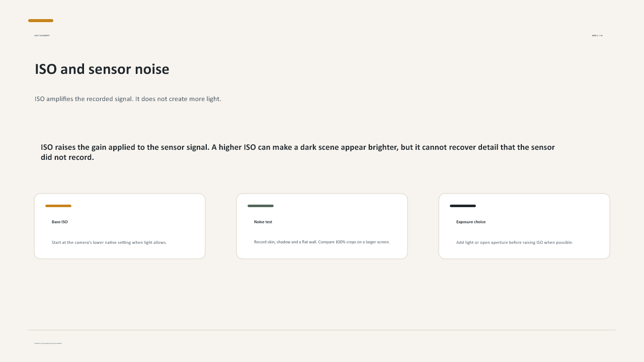Select the 'Noise test' heading text

[263, 222]
